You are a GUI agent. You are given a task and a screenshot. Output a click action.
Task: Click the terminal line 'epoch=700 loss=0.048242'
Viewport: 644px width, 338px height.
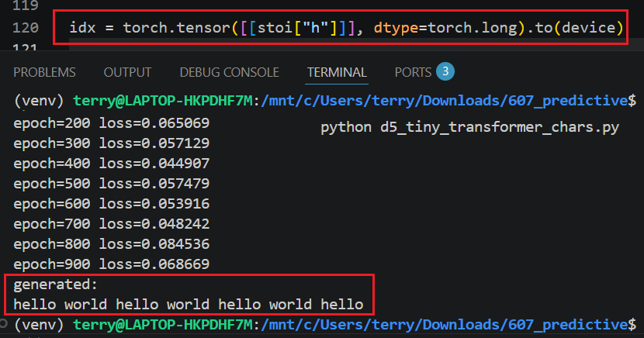click(x=111, y=223)
